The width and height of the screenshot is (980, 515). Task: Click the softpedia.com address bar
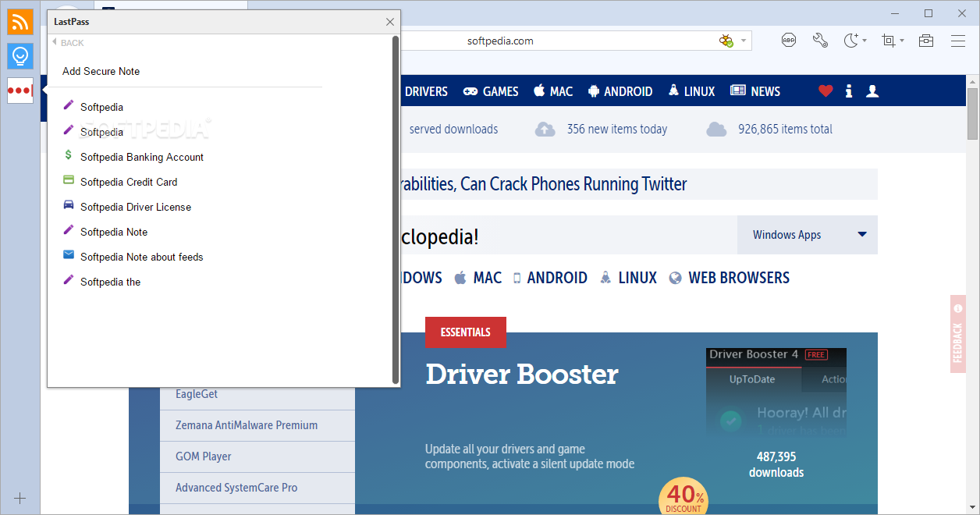click(500, 41)
